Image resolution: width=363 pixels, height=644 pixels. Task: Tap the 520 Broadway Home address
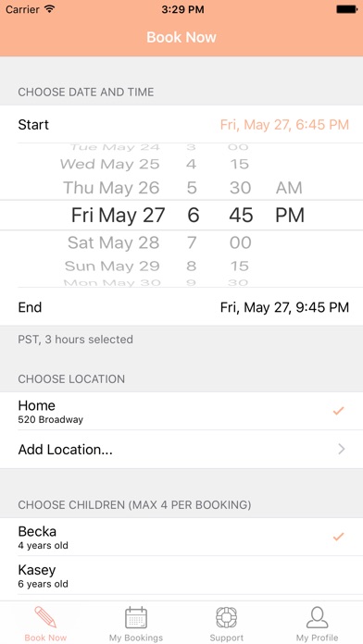pyautogui.click(x=51, y=420)
